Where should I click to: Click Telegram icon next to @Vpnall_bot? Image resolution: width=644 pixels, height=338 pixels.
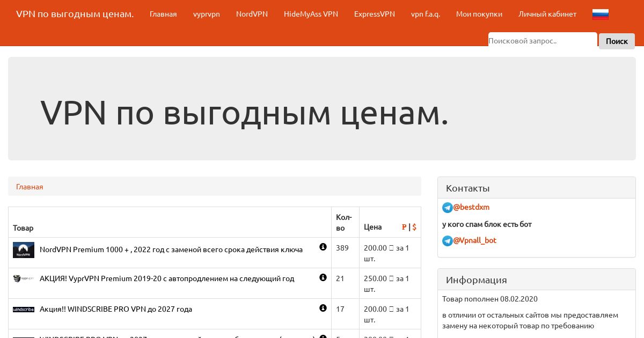(448, 241)
